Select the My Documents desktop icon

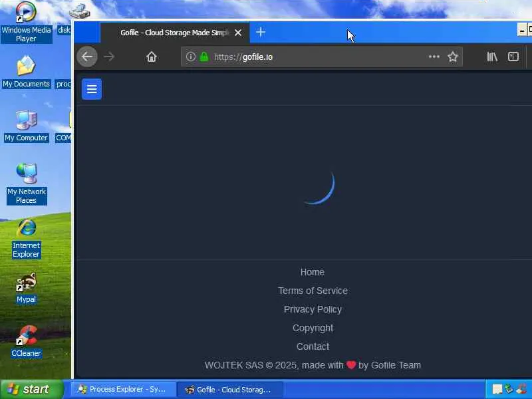tap(26, 72)
